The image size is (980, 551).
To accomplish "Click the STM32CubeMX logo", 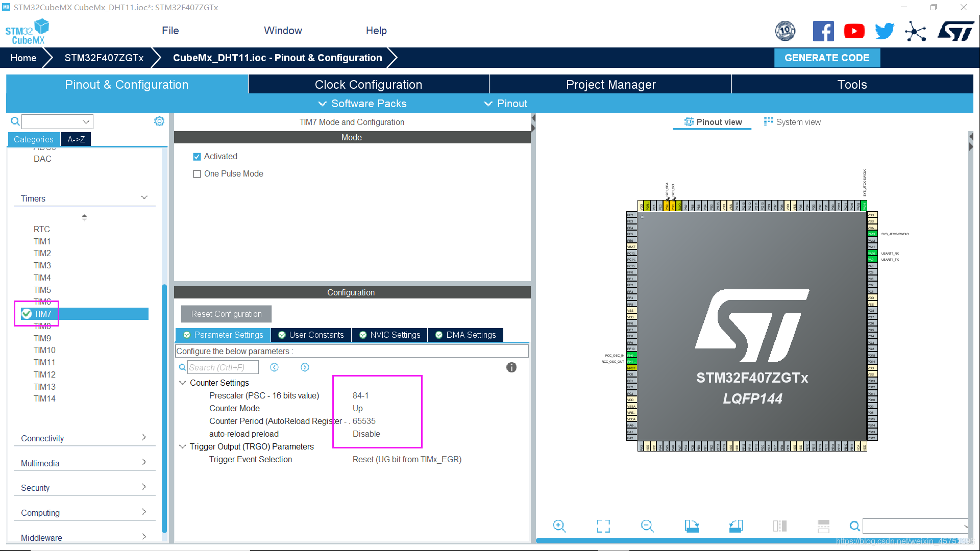I will click(27, 32).
